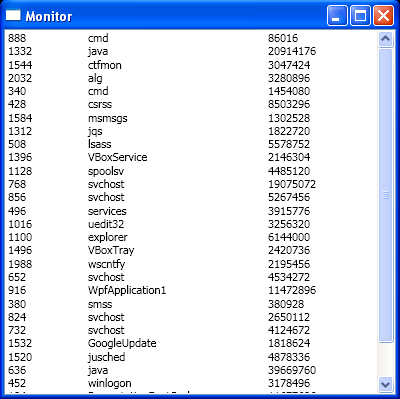The image size is (400, 399).
Task: Close the Monitor window
Action: (383, 15)
